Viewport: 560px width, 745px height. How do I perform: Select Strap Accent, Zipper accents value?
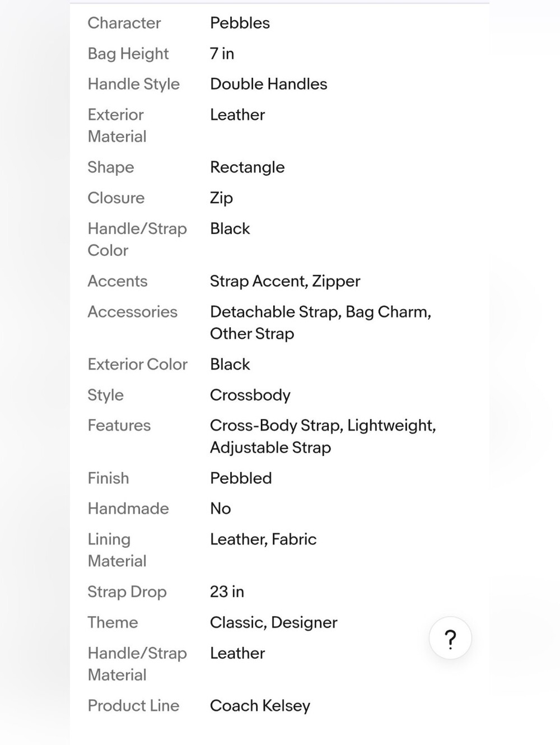tap(285, 281)
